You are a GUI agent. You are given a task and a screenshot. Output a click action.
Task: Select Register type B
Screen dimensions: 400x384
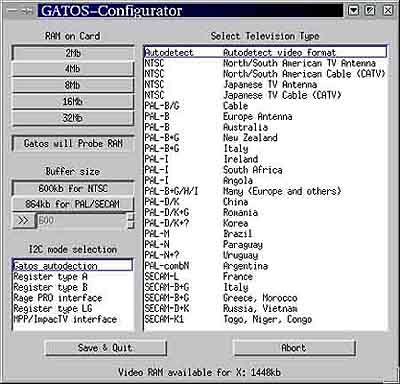point(72,287)
